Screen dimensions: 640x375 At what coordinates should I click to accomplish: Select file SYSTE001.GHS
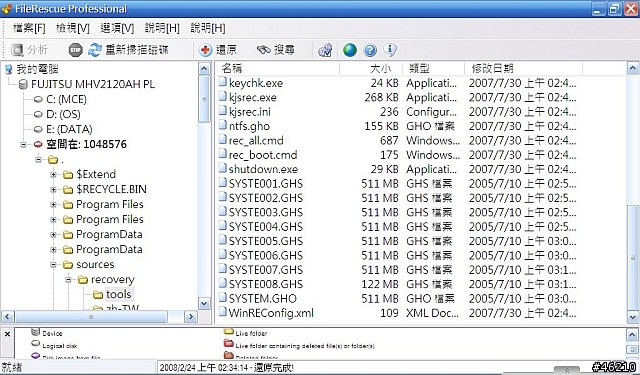coord(266,184)
